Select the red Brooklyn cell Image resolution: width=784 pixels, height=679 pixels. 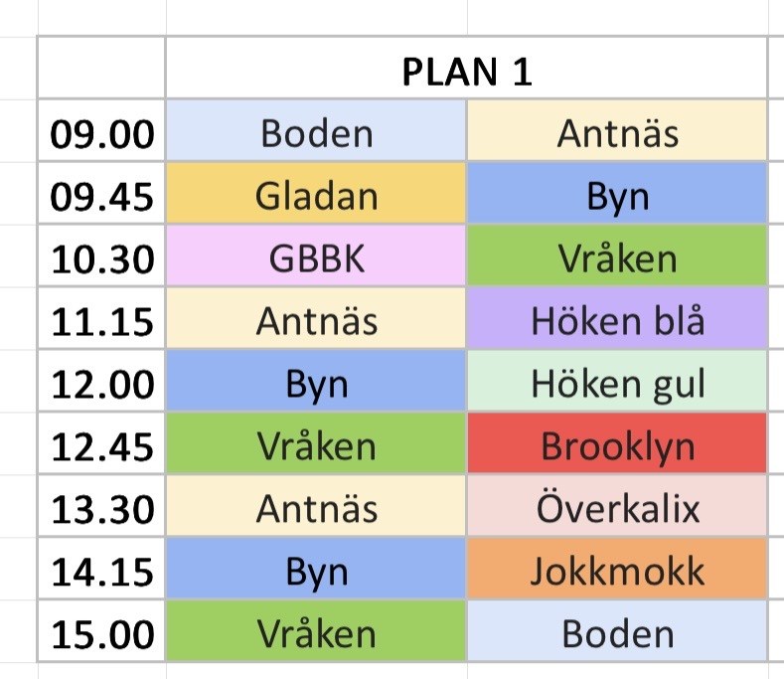[x=617, y=446]
